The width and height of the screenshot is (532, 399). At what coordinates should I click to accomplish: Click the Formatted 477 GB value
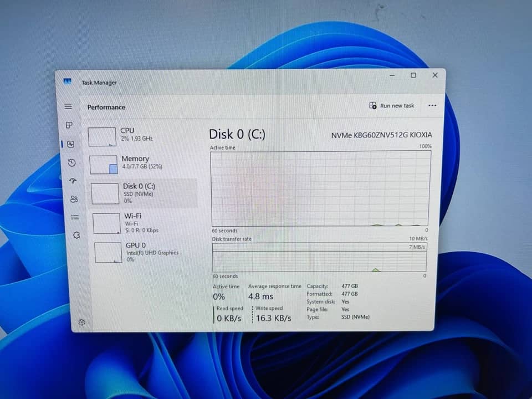[350, 294]
